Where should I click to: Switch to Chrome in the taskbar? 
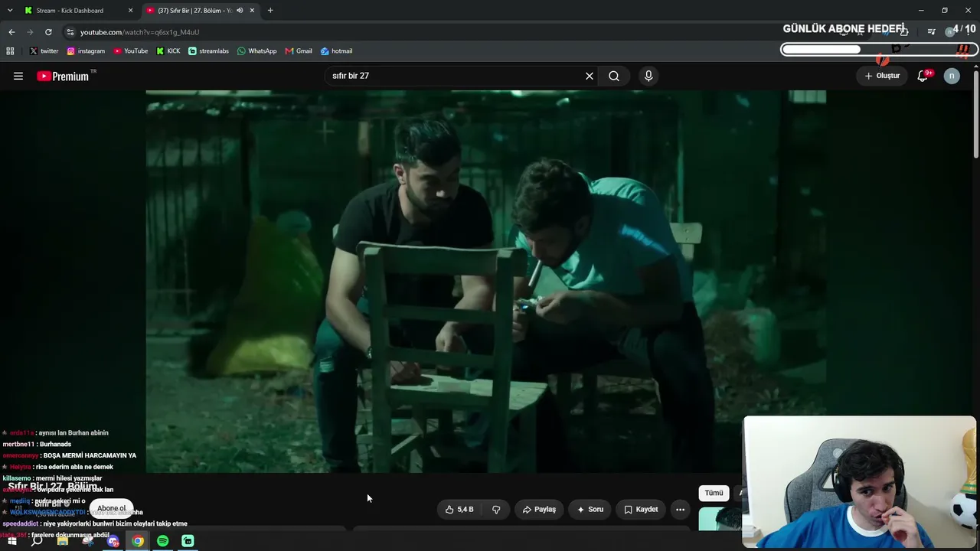(x=138, y=541)
